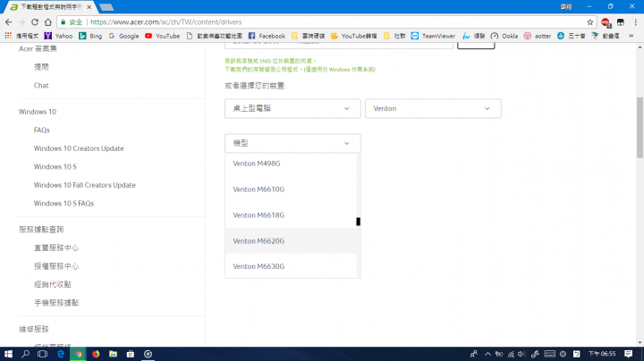Click the page vertical scrollbar thumb

click(640, 127)
